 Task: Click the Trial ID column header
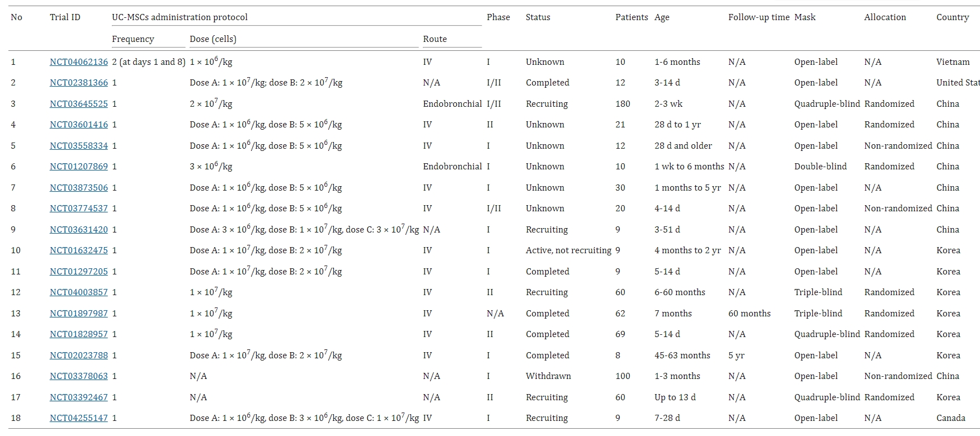click(x=65, y=17)
